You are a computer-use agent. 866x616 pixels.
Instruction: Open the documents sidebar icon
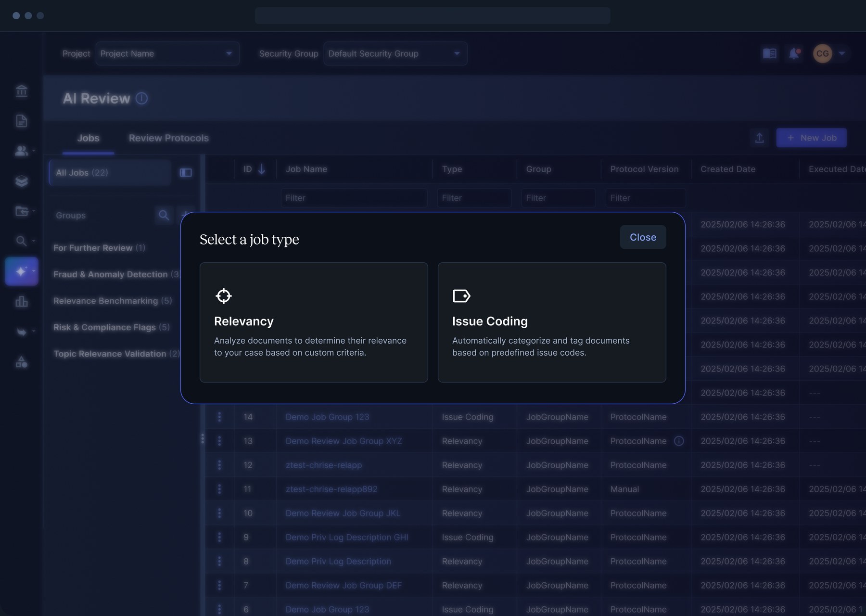pos(21,121)
